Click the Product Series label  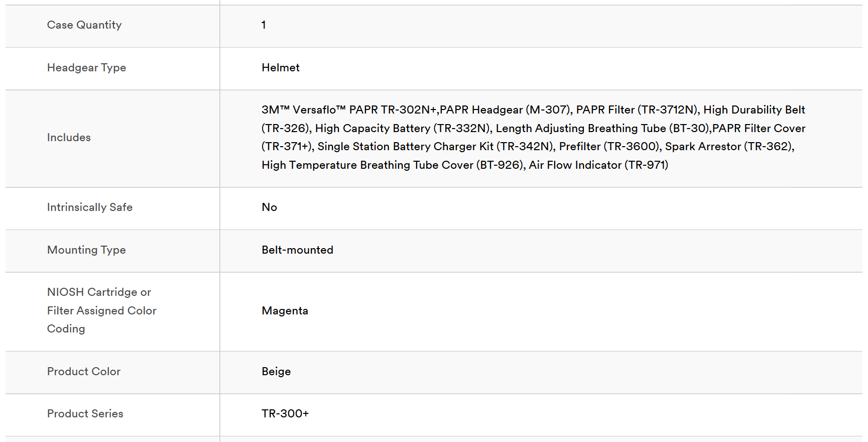tap(85, 413)
